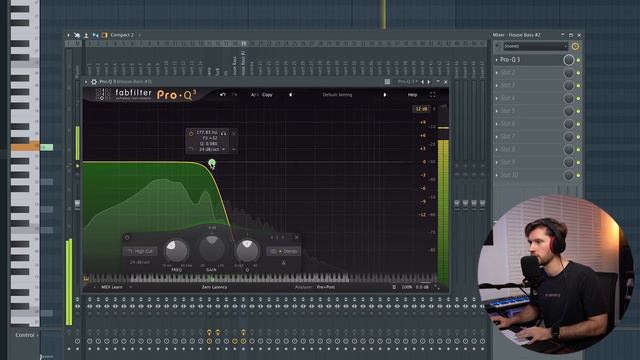Screen dimensions: 640x360
Task: Expand the Slot 4 arrow
Action: (497, 98)
